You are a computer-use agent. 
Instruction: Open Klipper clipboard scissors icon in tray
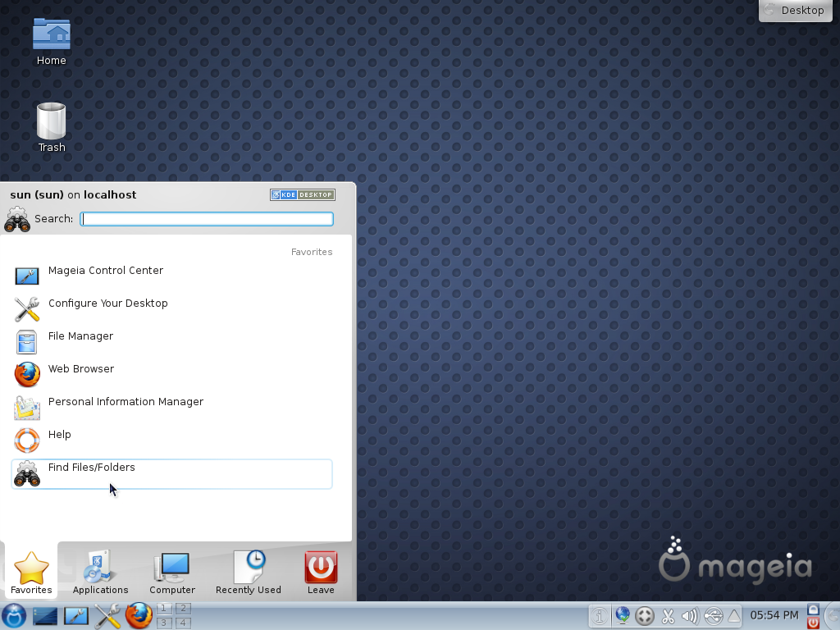tap(668, 615)
